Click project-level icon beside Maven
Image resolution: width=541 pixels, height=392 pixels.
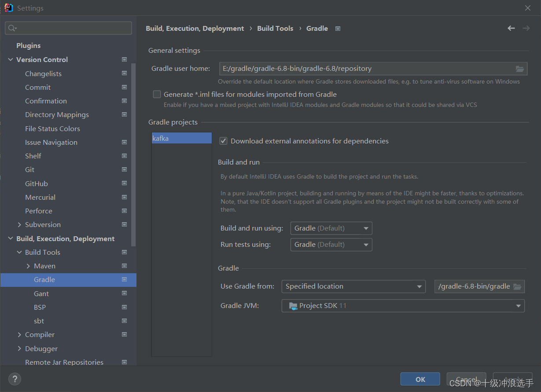point(125,266)
